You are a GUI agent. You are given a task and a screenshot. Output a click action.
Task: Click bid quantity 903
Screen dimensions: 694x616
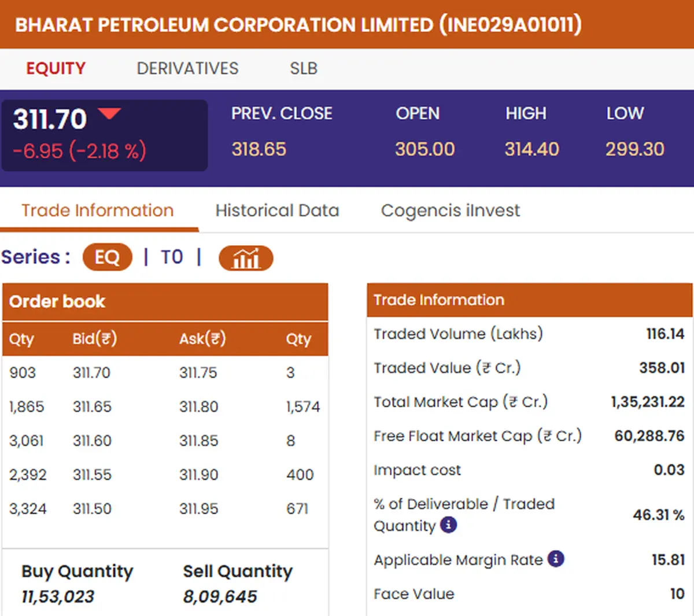[x=23, y=372]
